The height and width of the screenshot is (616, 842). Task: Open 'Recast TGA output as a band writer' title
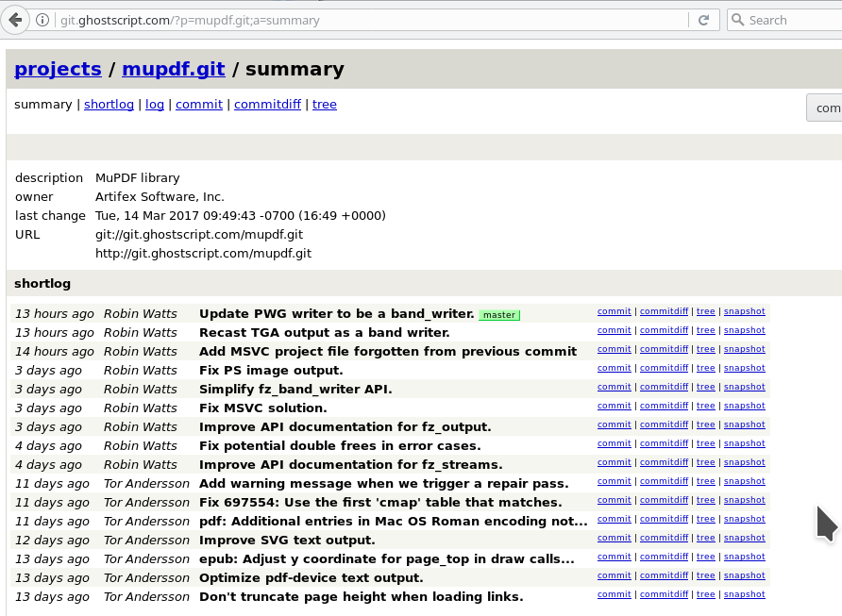tap(325, 333)
